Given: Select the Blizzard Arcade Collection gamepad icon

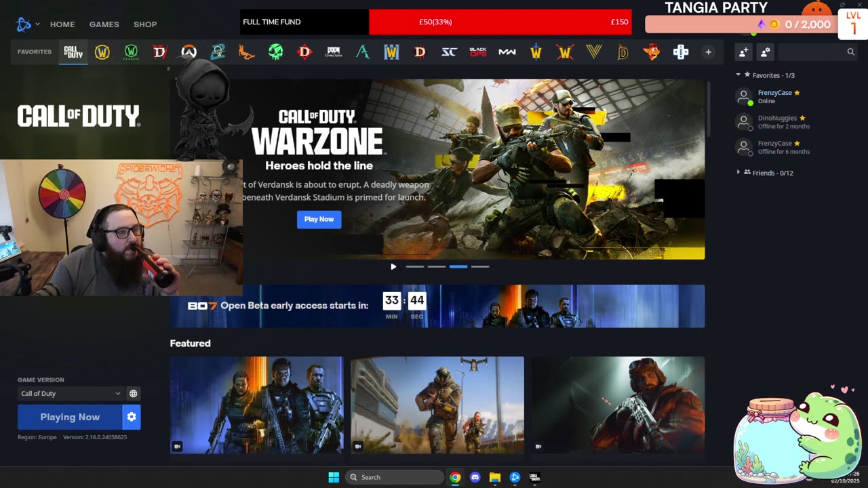Looking at the screenshot, I should coord(681,52).
